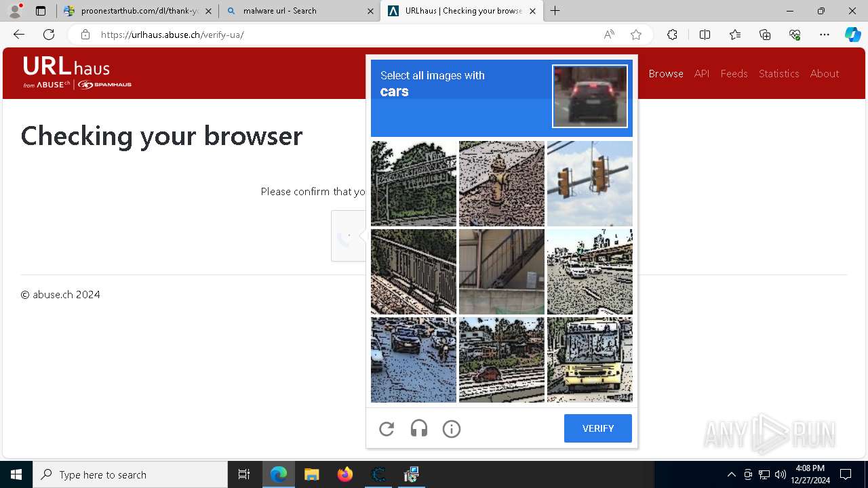The width and height of the screenshot is (868, 488).
Task: Show hidden system tray icons
Action: pos(731,474)
